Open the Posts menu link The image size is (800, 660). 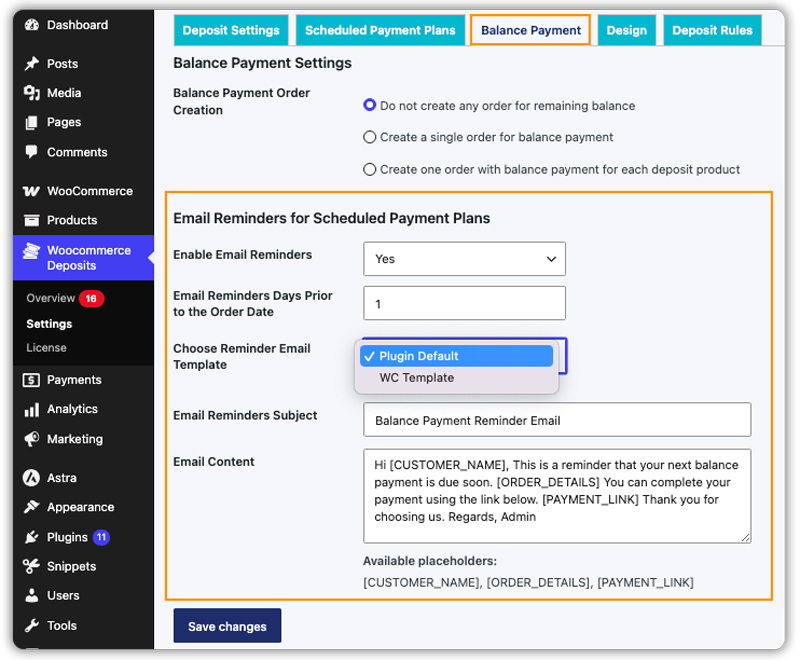pos(63,64)
